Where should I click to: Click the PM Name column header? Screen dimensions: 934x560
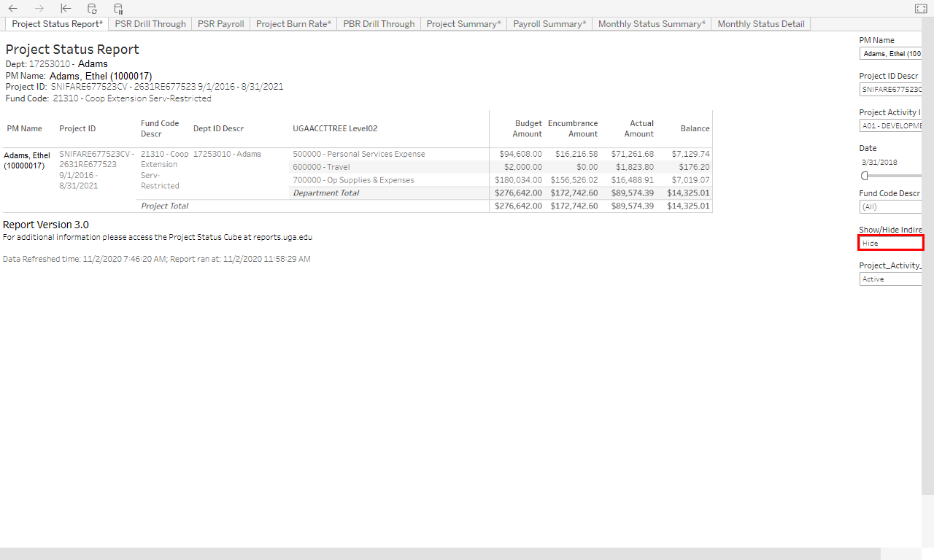tap(25, 128)
